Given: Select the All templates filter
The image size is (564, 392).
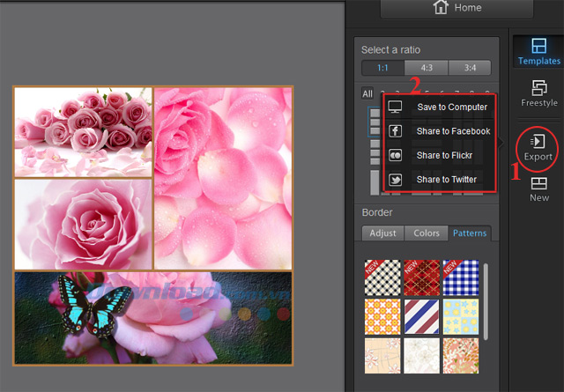Looking at the screenshot, I should pos(367,94).
